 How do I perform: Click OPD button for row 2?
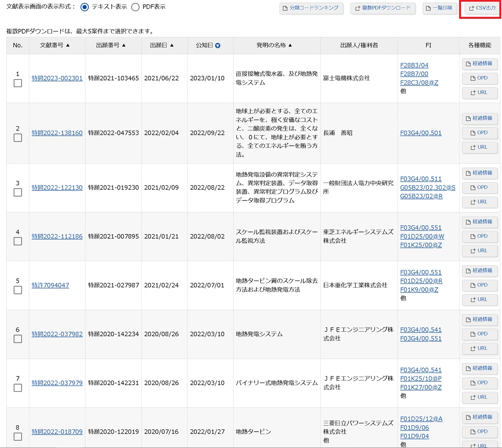[x=479, y=133]
